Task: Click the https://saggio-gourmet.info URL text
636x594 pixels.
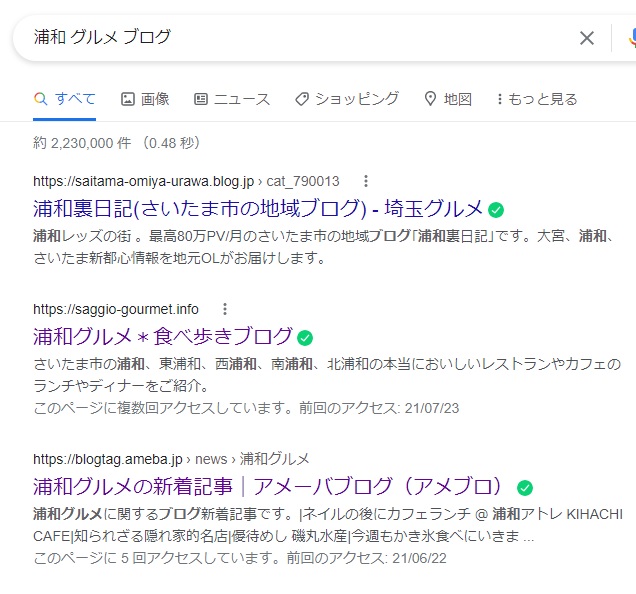Action: tap(116, 309)
